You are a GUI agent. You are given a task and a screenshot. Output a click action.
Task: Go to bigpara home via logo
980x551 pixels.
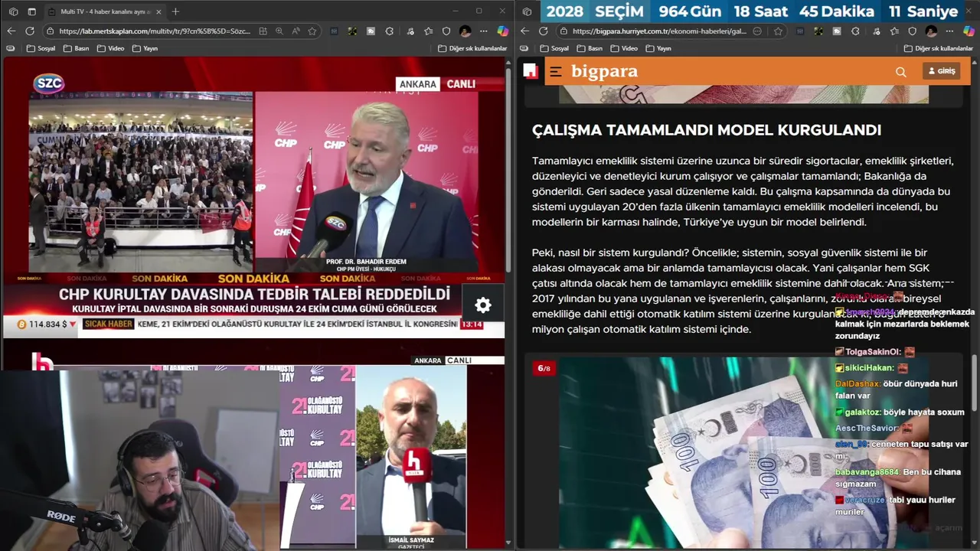coord(604,72)
